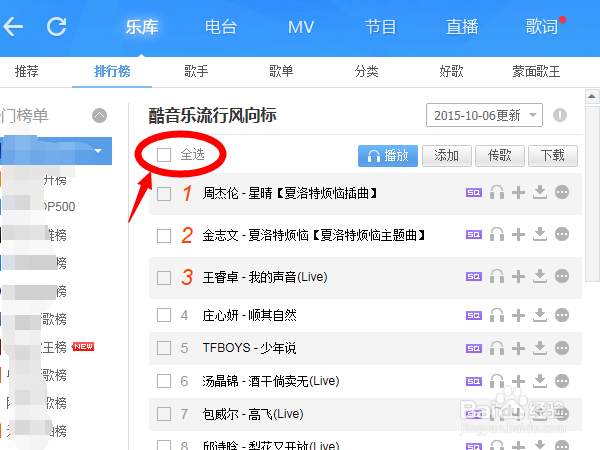Viewport: 600px width, 450px height.
Task: Collapse the 热门榜单 section with chevron
Action: pyautogui.click(x=99, y=115)
